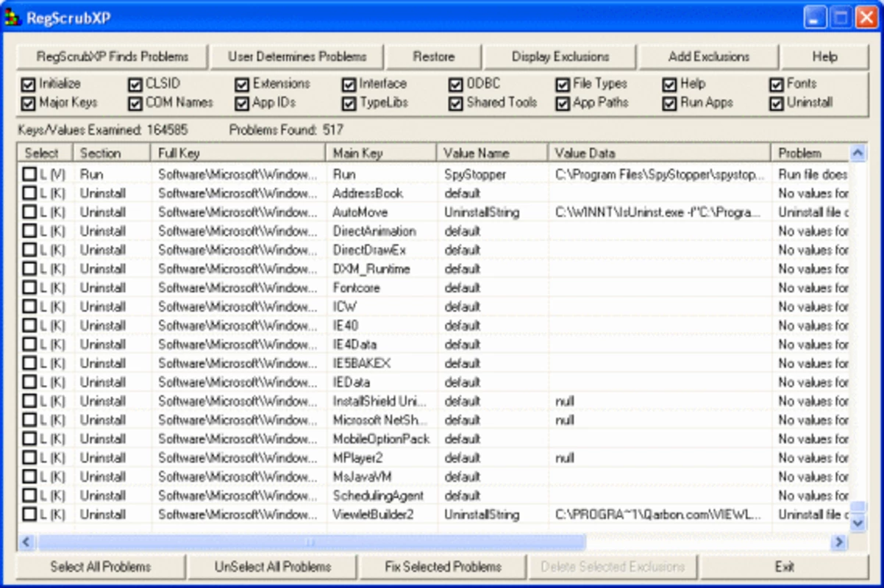Click the UninstallString value in the AutoMove row
This screenshot has width=884, height=588.
(x=482, y=212)
